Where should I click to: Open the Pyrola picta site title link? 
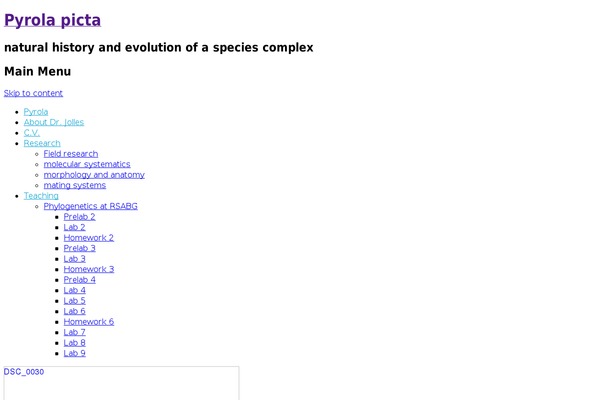click(52, 20)
